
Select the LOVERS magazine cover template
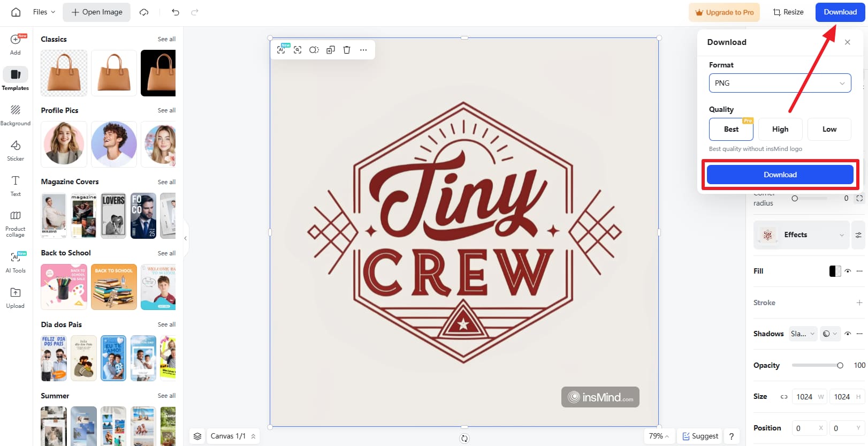(x=113, y=216)
